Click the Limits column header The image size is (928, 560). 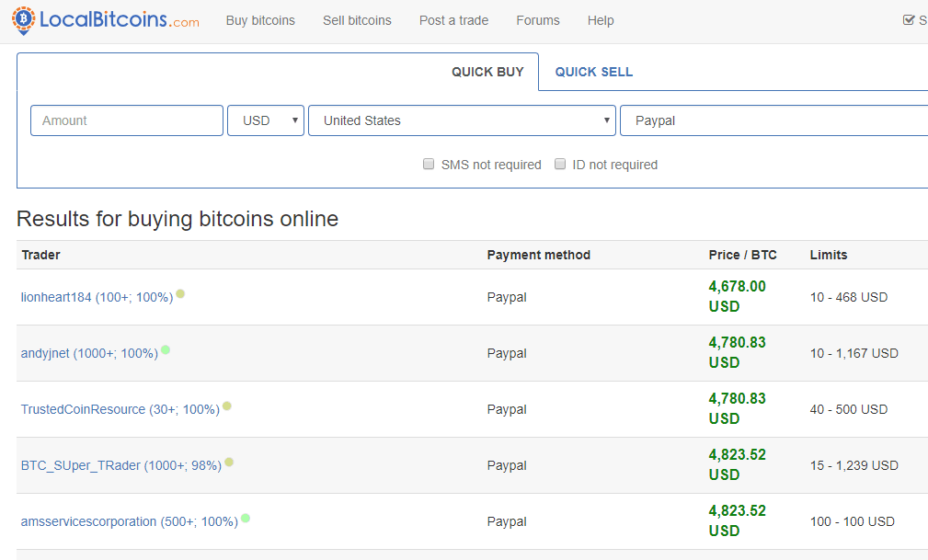pyautogui.click(x=829, y=255)
